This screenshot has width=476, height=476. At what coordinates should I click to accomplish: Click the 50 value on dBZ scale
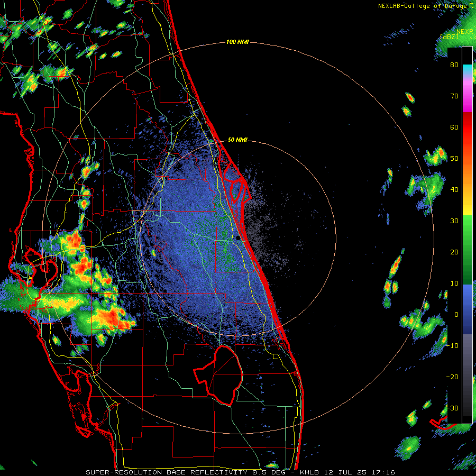coord(454,159)
